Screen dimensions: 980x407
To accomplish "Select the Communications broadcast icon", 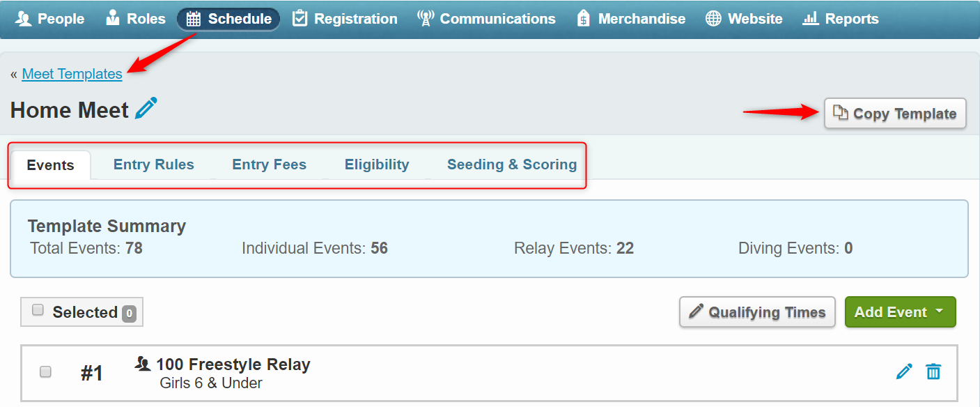I will pyautogui.click(x=425, y=19).
